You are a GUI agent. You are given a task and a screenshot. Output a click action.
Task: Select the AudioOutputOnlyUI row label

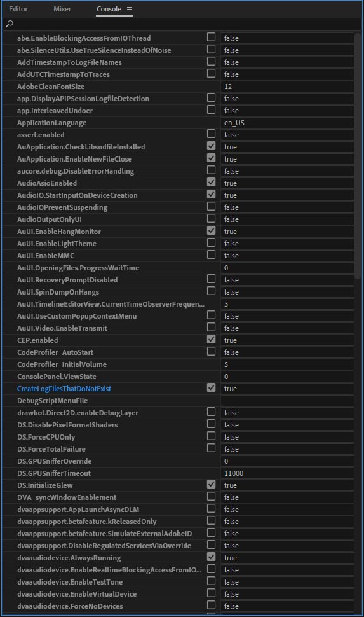[50, 219]
